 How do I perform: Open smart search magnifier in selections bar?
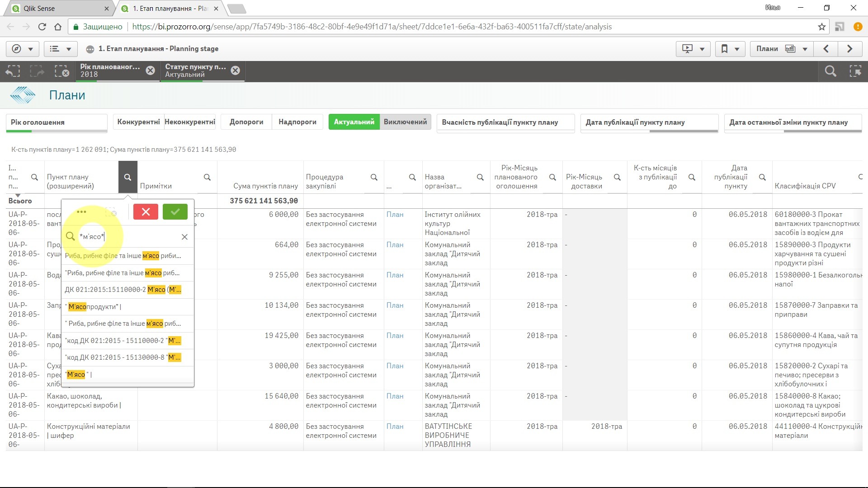830,71
